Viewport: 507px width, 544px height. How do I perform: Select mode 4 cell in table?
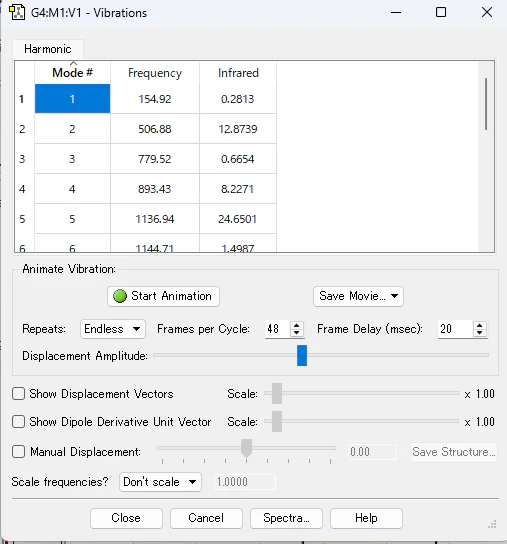73,189
